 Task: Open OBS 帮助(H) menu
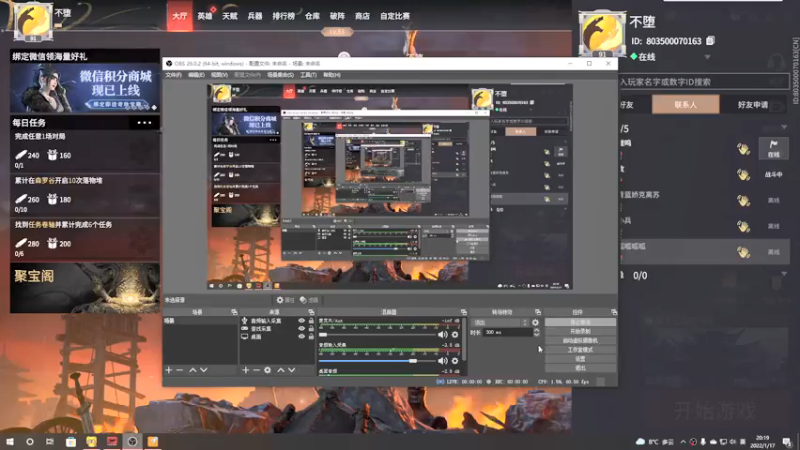point(332,75)
